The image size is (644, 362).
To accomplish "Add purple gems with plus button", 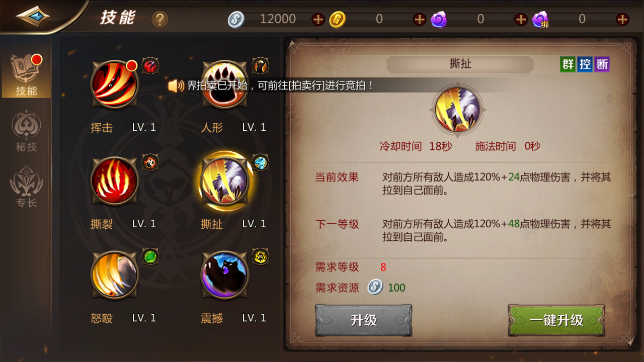I will (x=521, y=20).
